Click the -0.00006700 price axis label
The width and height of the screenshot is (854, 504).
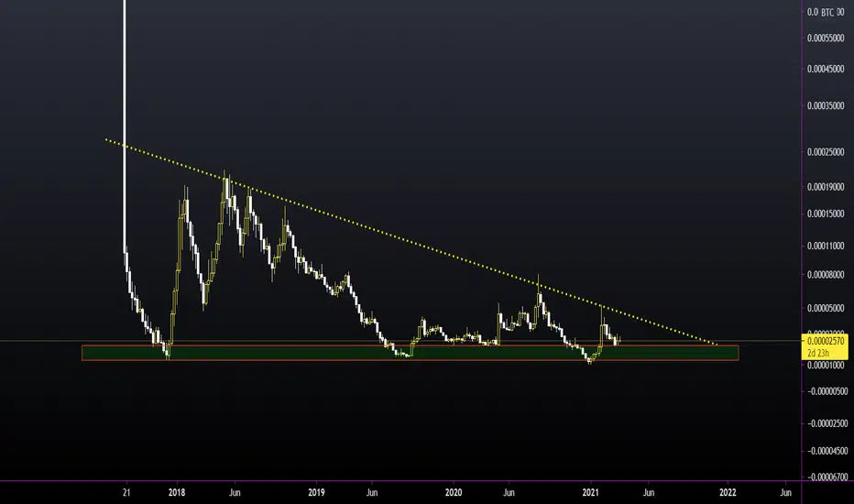click(x=826, y=477)
